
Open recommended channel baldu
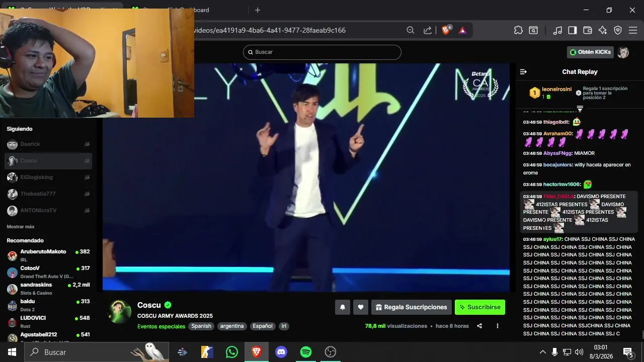tap(48, 305)
